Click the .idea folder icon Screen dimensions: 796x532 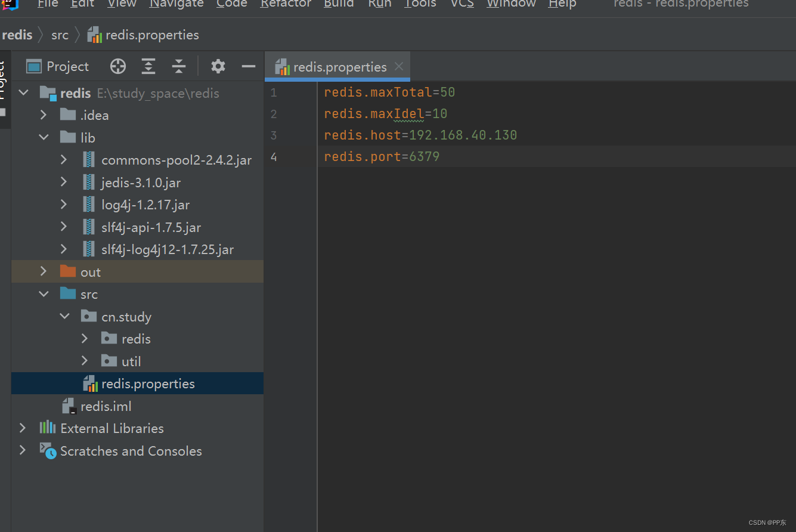(x=68, y=115)
